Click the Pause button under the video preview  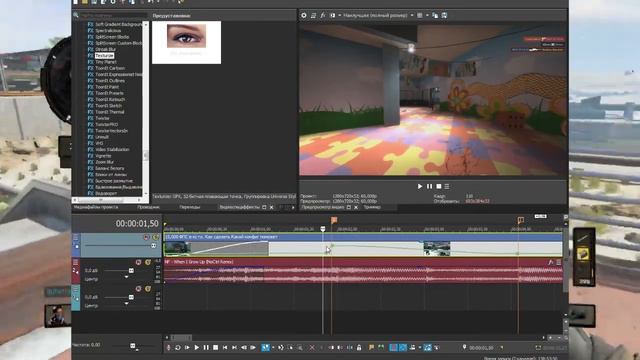click(x=429, y=186)
